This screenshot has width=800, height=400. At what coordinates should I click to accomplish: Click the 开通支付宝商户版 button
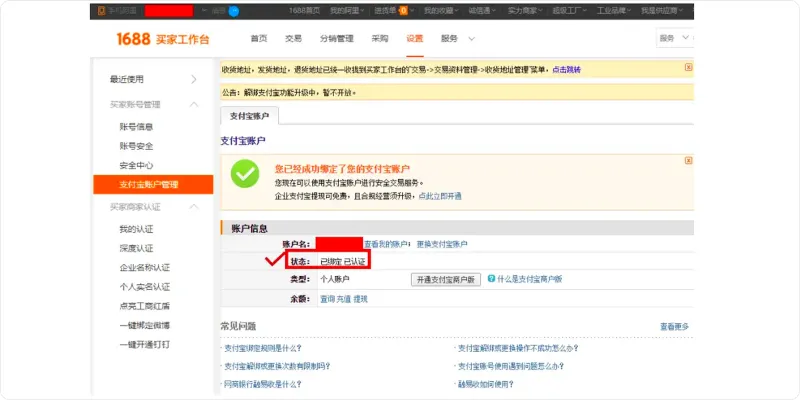pyautogui.click(x=446, y=280)
